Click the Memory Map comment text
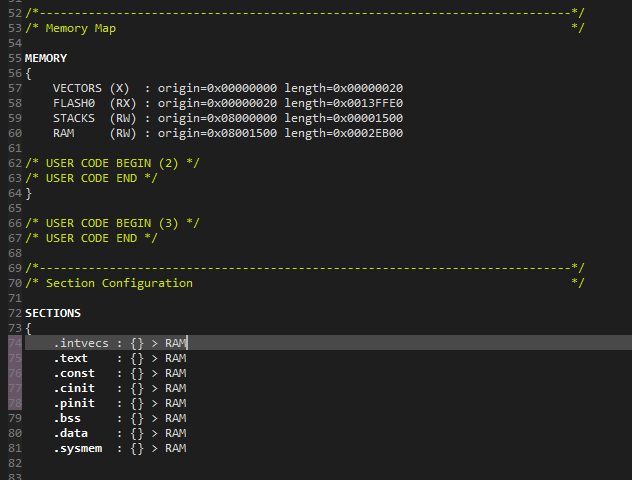Image resolution: width=632 pixels, height=480 pixels. [81, 28]
